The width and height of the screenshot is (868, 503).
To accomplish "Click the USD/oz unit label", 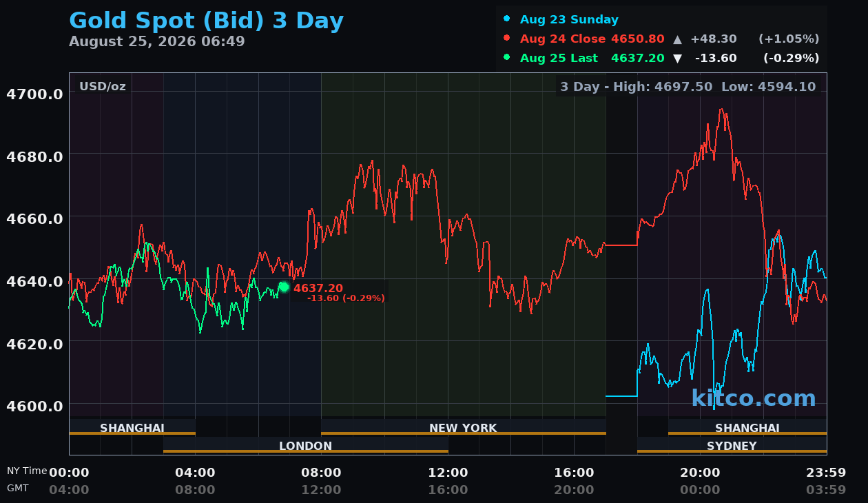I will [103, 86].
